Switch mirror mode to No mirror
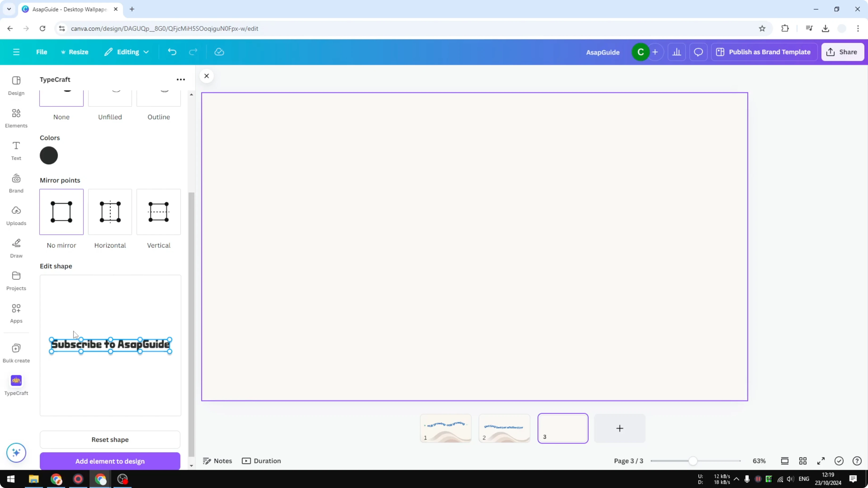Screen dimensions: 868x488 click(61, 212)
